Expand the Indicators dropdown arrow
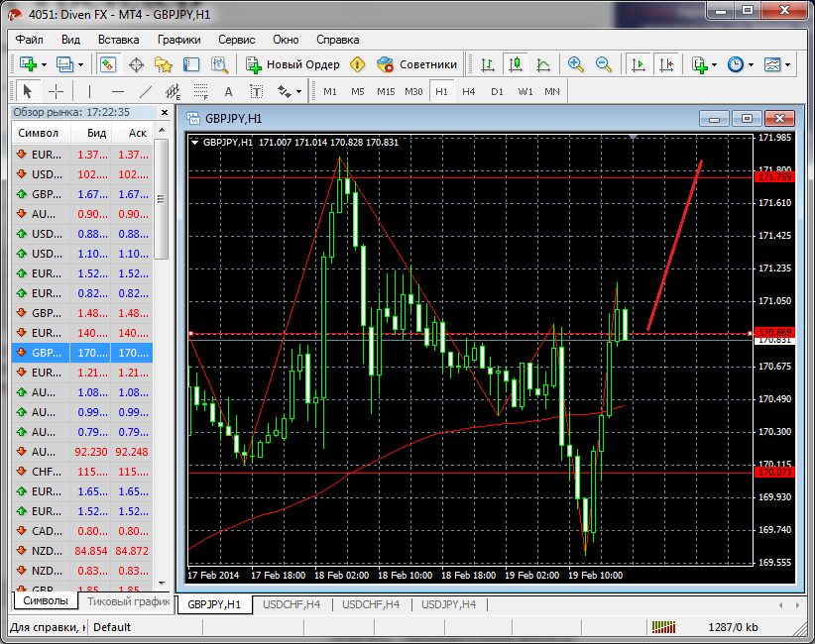The height and width of the screenshot is (644, 815). tap(714, 65)
